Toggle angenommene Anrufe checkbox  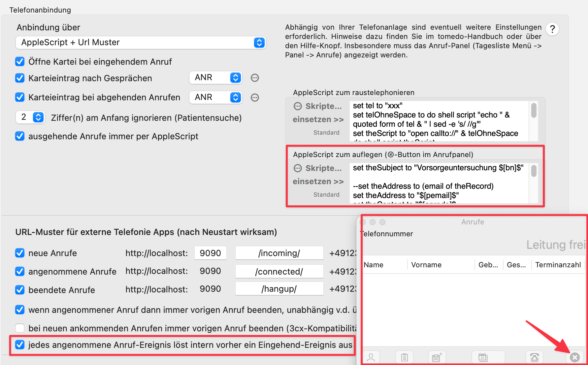(x=20, y=271)
